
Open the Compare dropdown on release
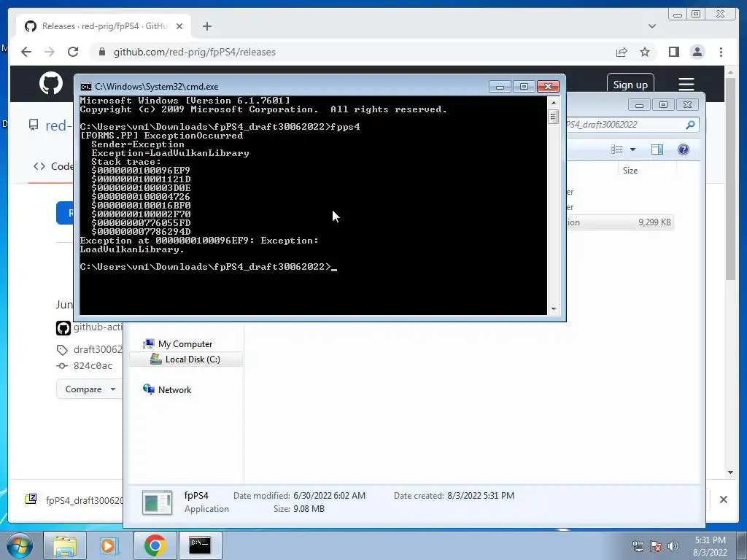90,389
